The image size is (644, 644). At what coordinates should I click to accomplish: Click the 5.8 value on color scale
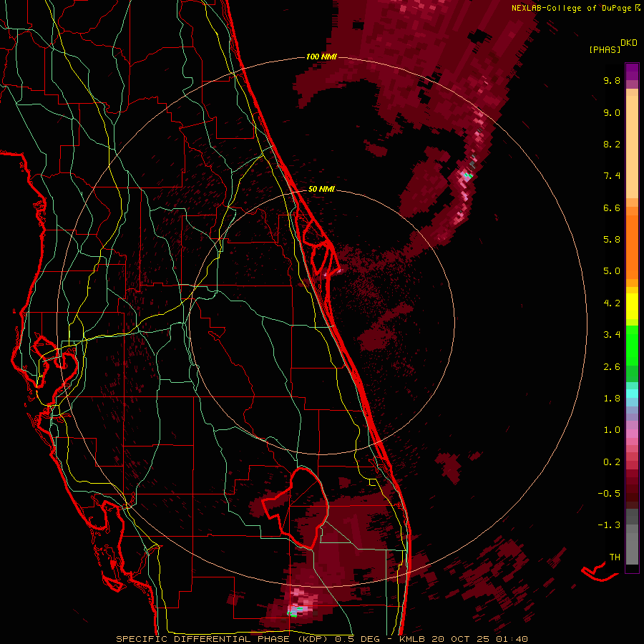pos(612,240)
